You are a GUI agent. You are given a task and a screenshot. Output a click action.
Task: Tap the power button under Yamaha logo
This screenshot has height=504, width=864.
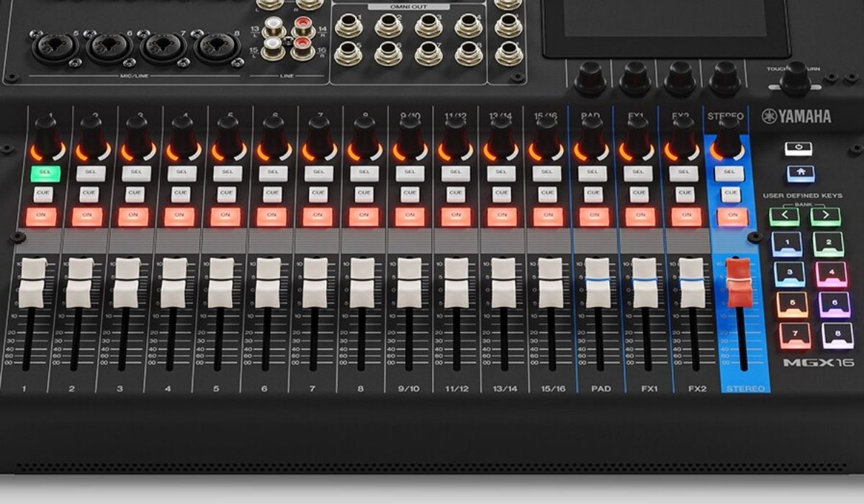[798, 148]
